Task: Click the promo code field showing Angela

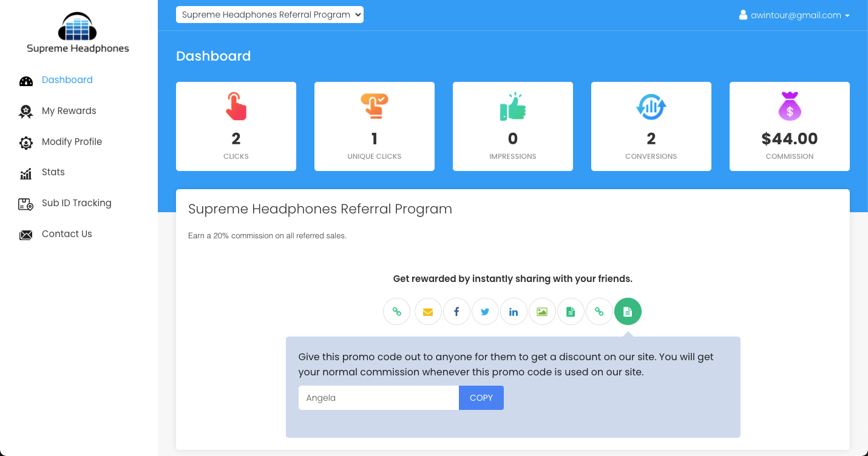Action: [378, 398]
